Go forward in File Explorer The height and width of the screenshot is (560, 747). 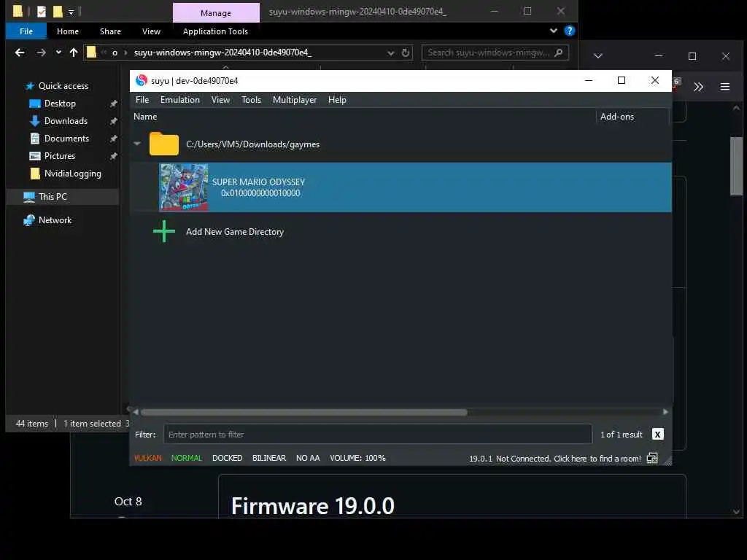(x=42, y=52)
